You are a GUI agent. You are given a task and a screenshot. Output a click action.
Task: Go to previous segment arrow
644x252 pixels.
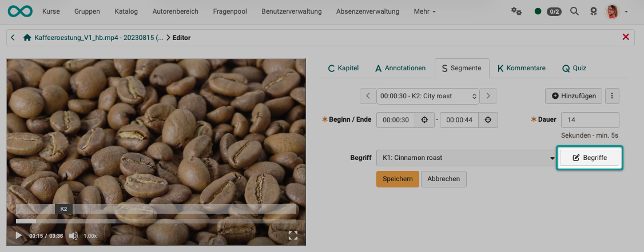click(x=368, y=96)
